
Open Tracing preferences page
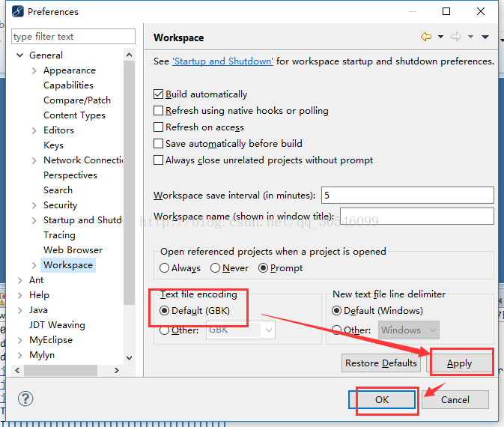59,235
